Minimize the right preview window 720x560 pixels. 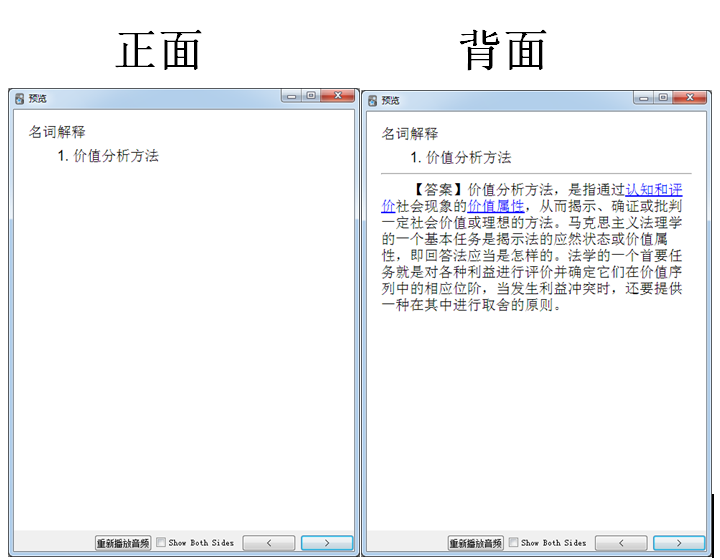643,98
